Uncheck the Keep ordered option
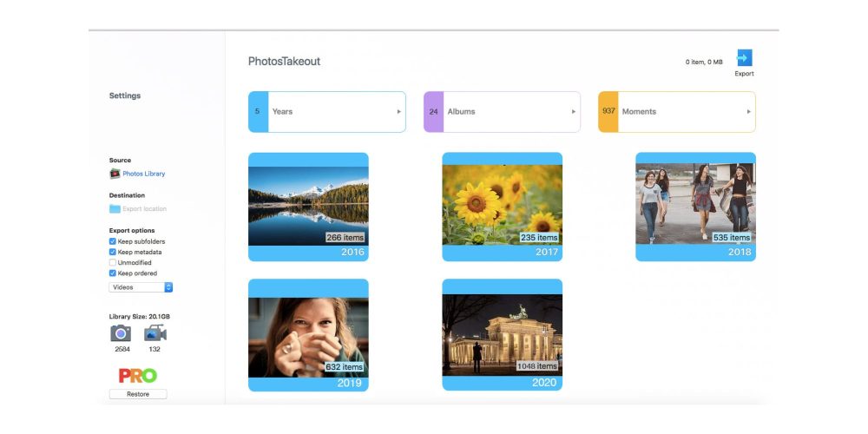Viewport: 868px width, 434px height. pyautogui.click(x=113, y=273)
